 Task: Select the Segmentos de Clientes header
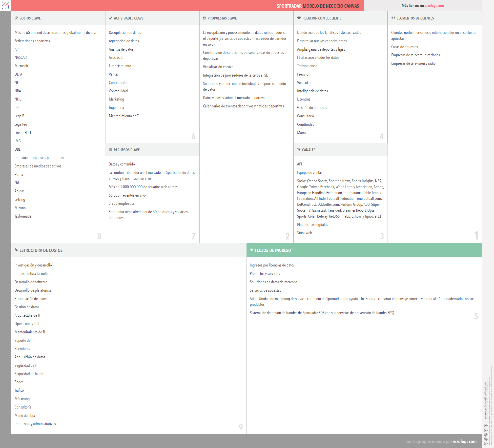(415, 18)
